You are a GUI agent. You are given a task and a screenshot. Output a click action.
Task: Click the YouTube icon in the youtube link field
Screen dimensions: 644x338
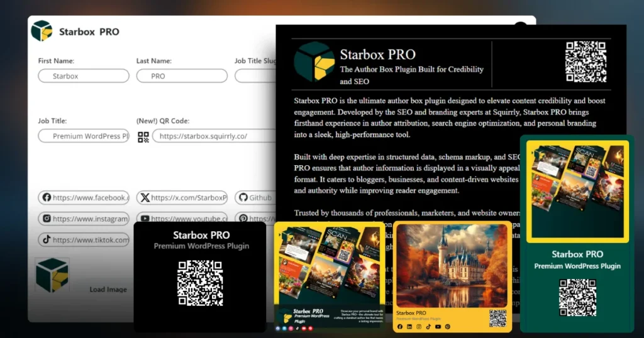point(145,219)
